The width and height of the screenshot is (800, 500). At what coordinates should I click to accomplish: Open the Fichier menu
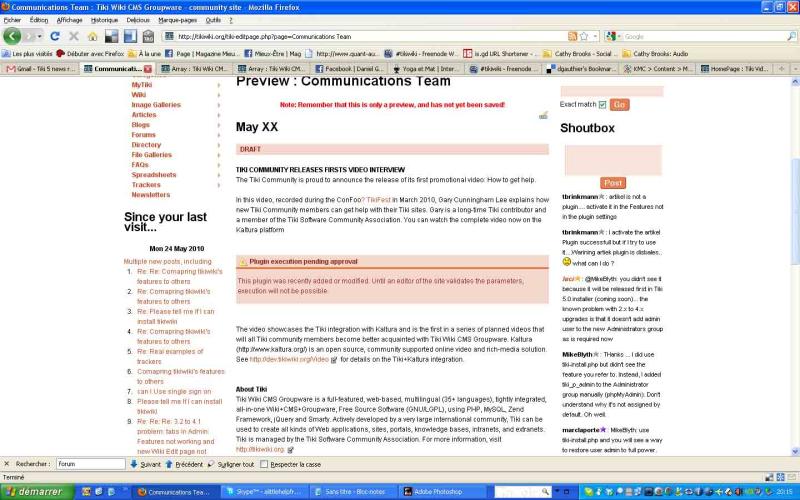[x=12, y=20]
